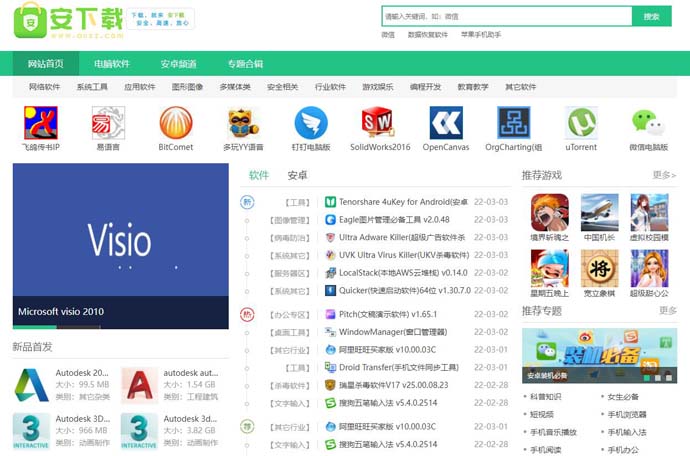Open the 安卓频道 nav tab
Image resolution: width=690 pixels, height=456 pixels.
coord(178,64)
